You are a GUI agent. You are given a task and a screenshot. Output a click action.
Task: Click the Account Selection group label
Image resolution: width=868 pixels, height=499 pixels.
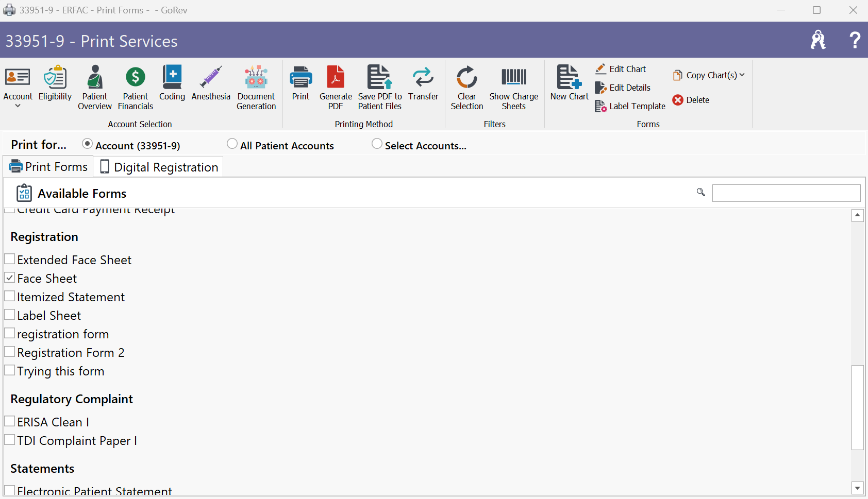[140, 124]
